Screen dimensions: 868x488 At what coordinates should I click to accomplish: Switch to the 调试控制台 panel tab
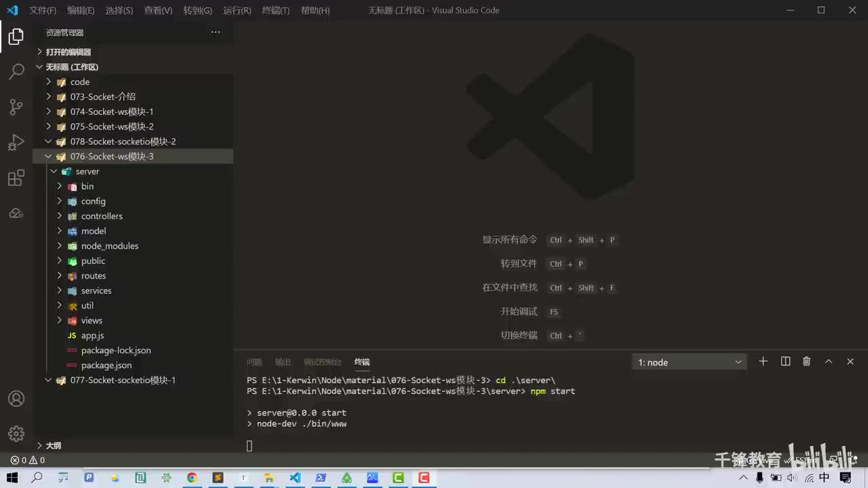click(x=323, y=362)
